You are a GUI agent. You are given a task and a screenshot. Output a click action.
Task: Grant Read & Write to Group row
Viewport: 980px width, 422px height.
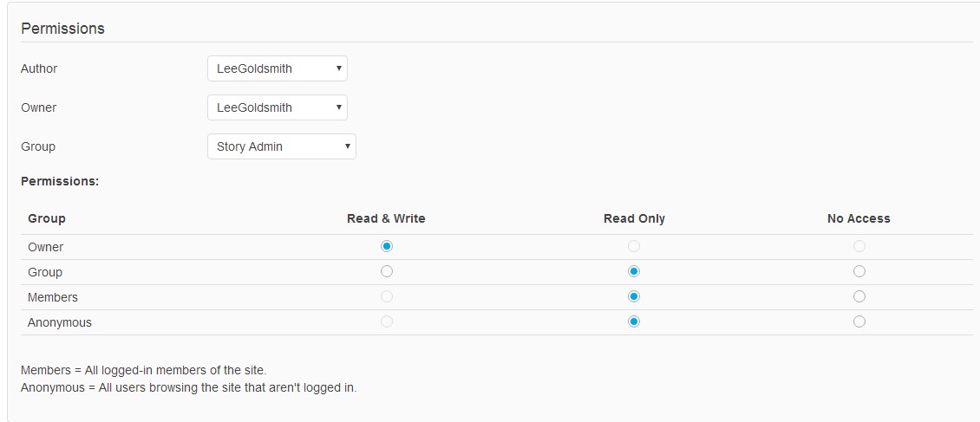tap(387, 271)
